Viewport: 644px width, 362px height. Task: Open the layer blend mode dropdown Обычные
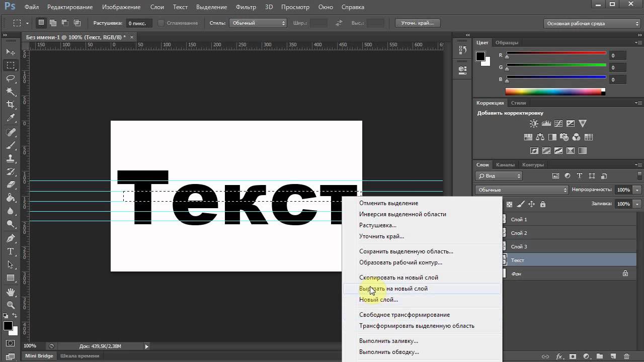point(521,190)
